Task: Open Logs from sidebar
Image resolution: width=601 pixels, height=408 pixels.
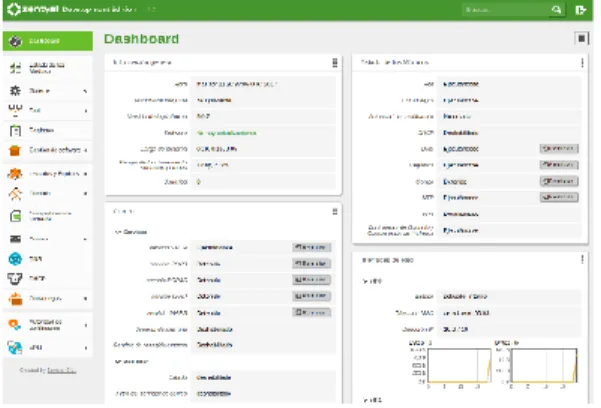Action: [41, 130]
